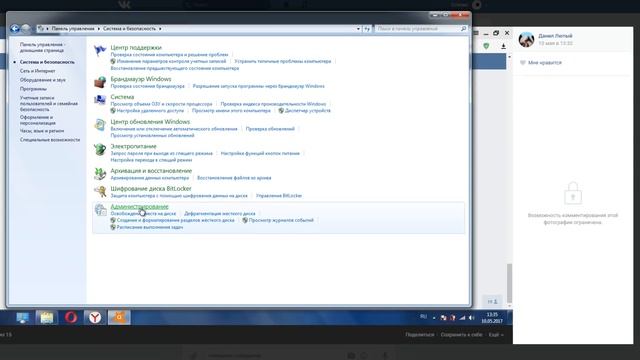Click the magnifier in the Control Panel search
Viewport: 640px width, 360px height.
(x=463, y=29)
